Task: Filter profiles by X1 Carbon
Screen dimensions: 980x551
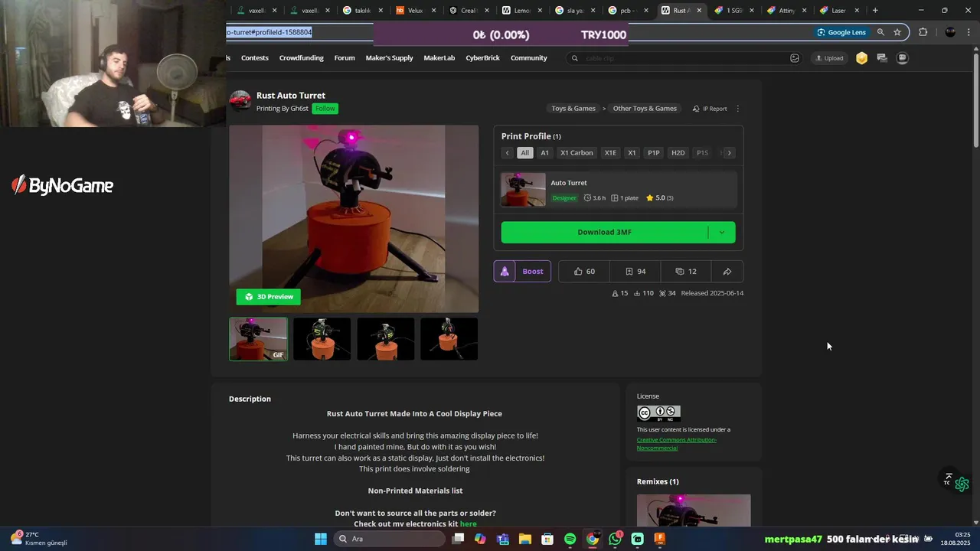Action: [577, 153]
